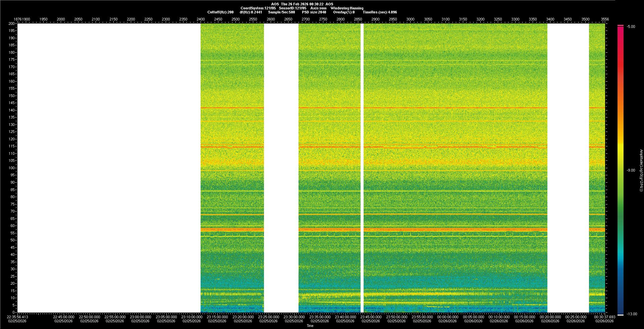
Task: Click the -9.00 midpoint on the colorbar
Action: click(631, 170)
